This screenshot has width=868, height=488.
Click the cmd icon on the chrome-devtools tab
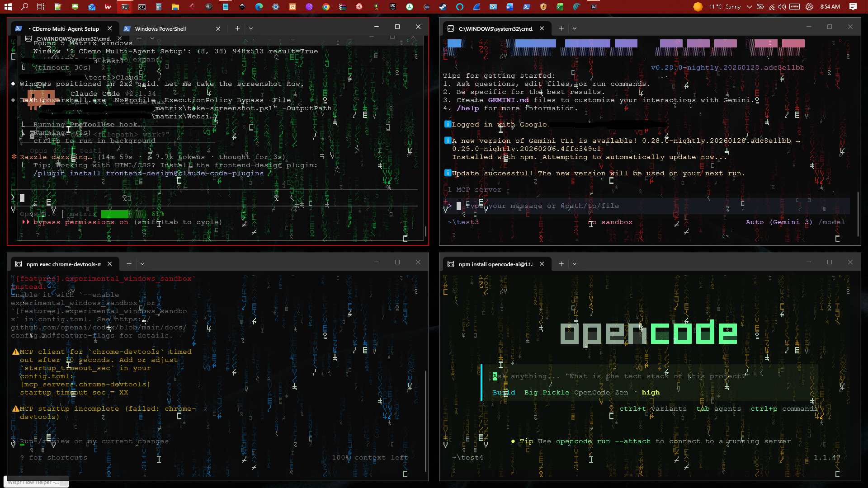[x=19, y=264]
